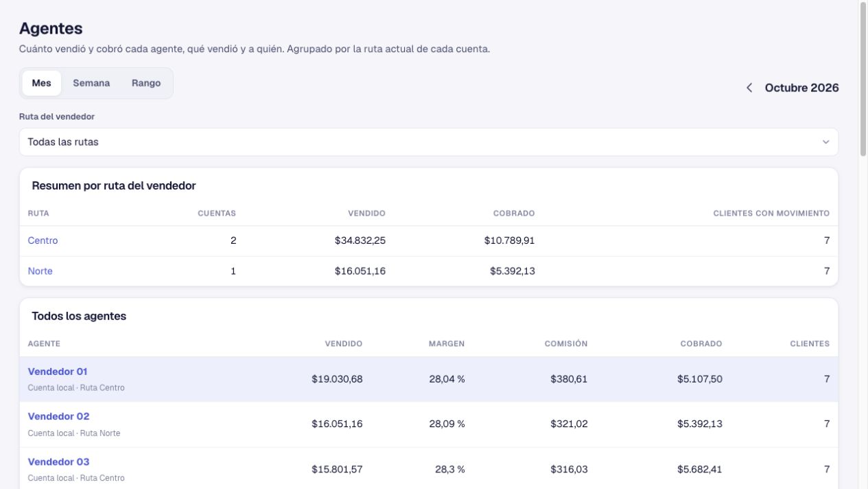Open the Centro route link
The width and height of the screenshot is (868, 489).
(43, 240)
